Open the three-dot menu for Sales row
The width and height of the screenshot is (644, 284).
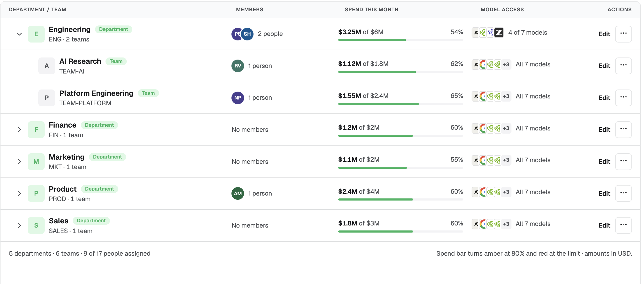coord(623,225)
